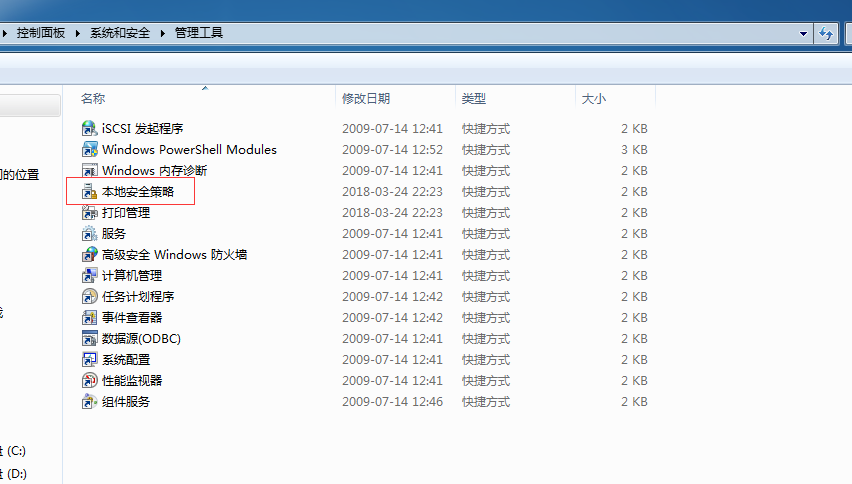Click the file name 任务计划程序
Screen dimensions: 852x484
pyautogui.click(x=138, y=297)
